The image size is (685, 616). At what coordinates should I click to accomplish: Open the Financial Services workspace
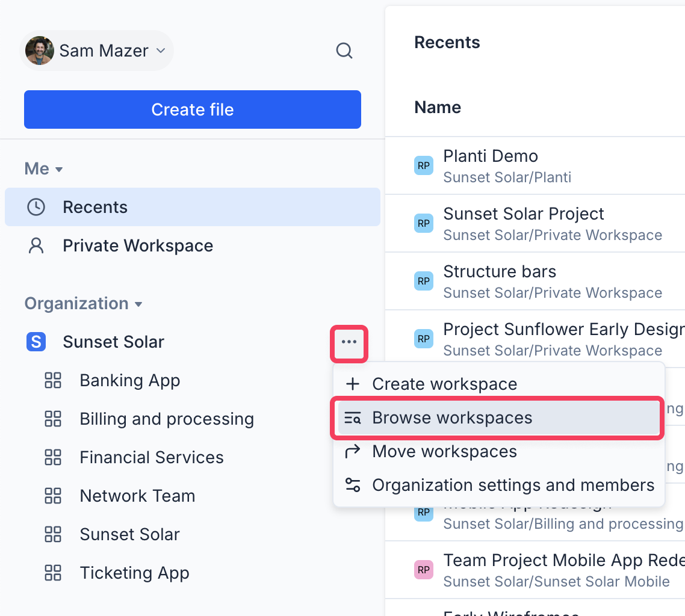[x=151, y=458]
